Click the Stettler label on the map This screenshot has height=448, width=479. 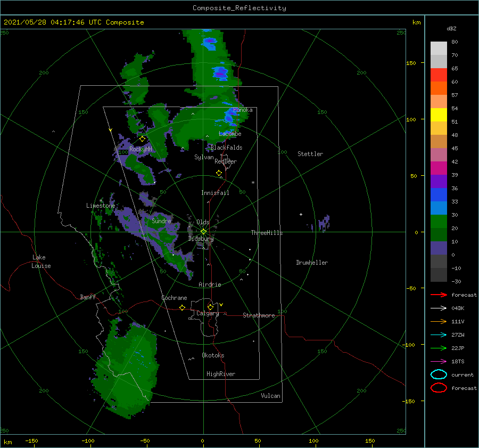310,154
